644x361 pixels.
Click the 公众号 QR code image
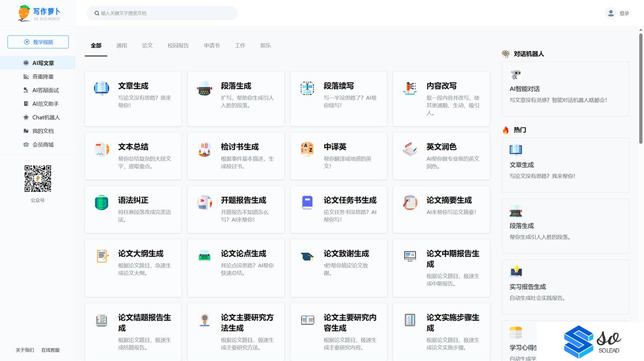pyautogui.click(x=38, y=179)
